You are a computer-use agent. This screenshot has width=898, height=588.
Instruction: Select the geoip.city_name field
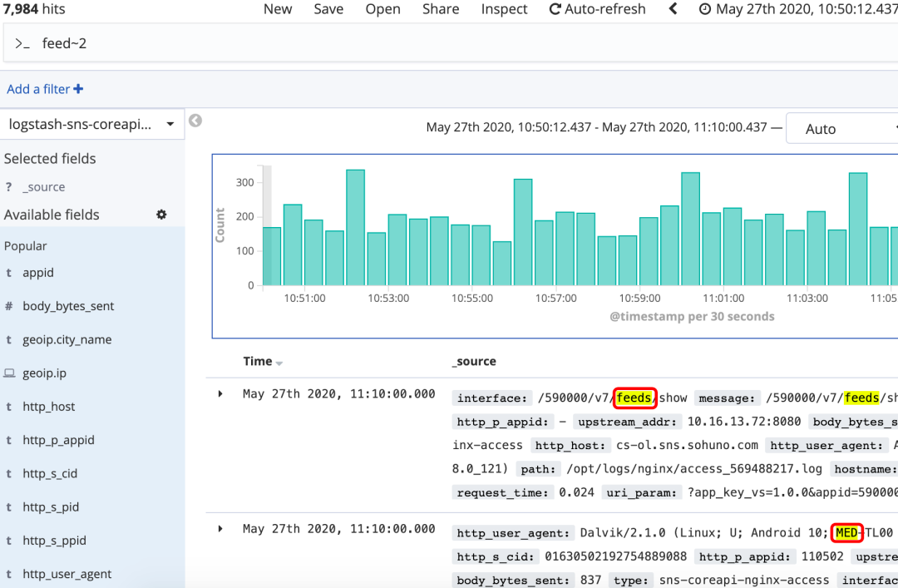click(x=67, y=339)
